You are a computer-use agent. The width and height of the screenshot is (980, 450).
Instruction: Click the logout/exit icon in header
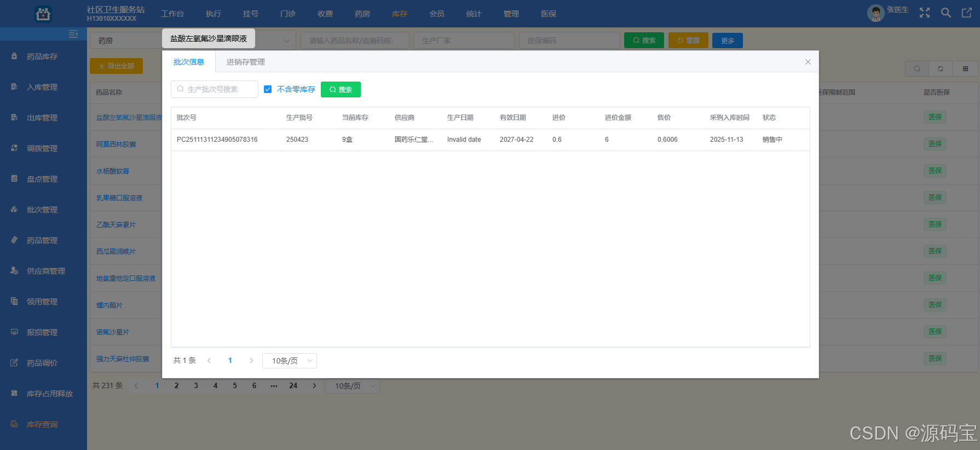[x=967, y=13]
